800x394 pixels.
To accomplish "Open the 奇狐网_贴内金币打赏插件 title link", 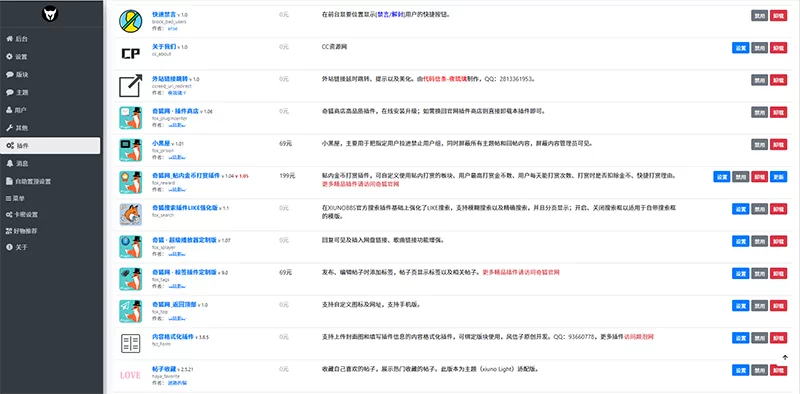I will 186,175.
